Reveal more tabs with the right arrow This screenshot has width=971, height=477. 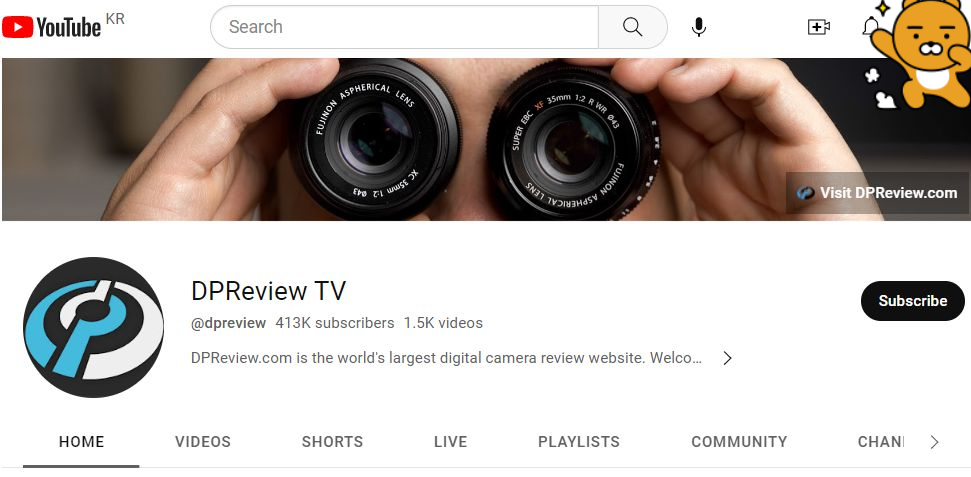(x=934, y=442)
